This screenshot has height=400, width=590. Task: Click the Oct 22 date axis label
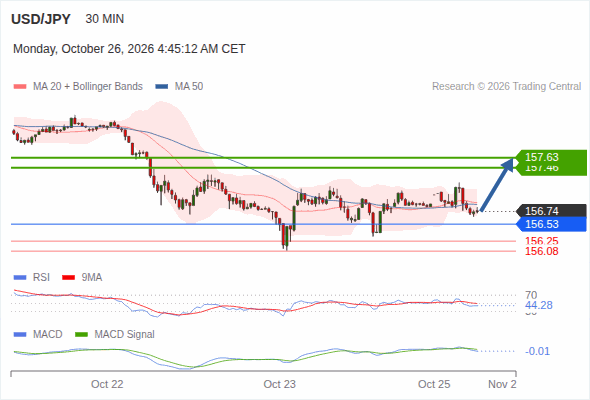click(107, 384)
